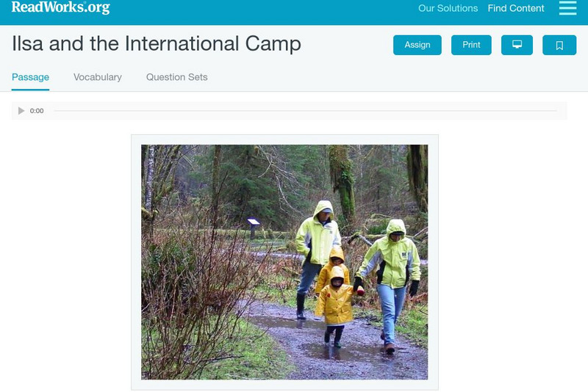Go to the ReadWorks.org home logo
Screen dimensions: 588x392
(x=60, y=7)
